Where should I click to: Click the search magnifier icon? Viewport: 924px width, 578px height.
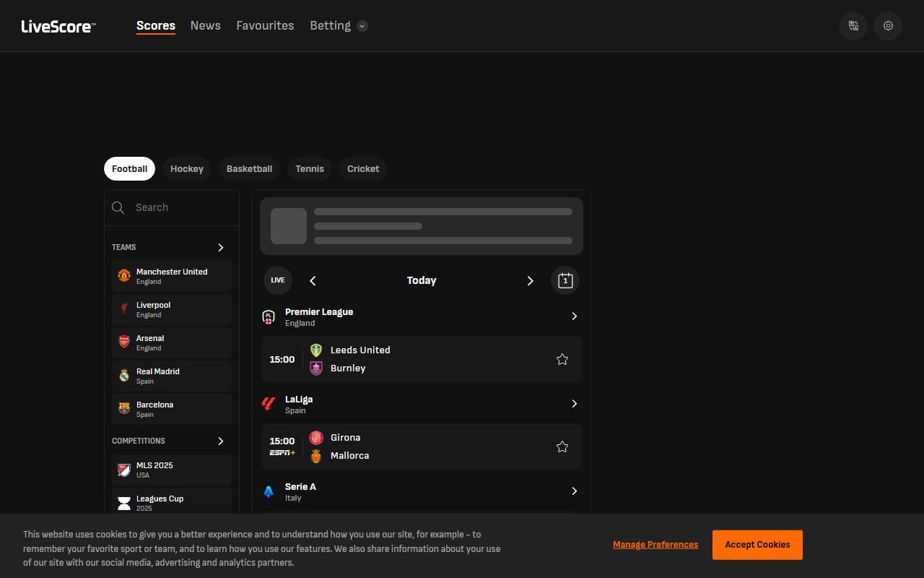118,207
